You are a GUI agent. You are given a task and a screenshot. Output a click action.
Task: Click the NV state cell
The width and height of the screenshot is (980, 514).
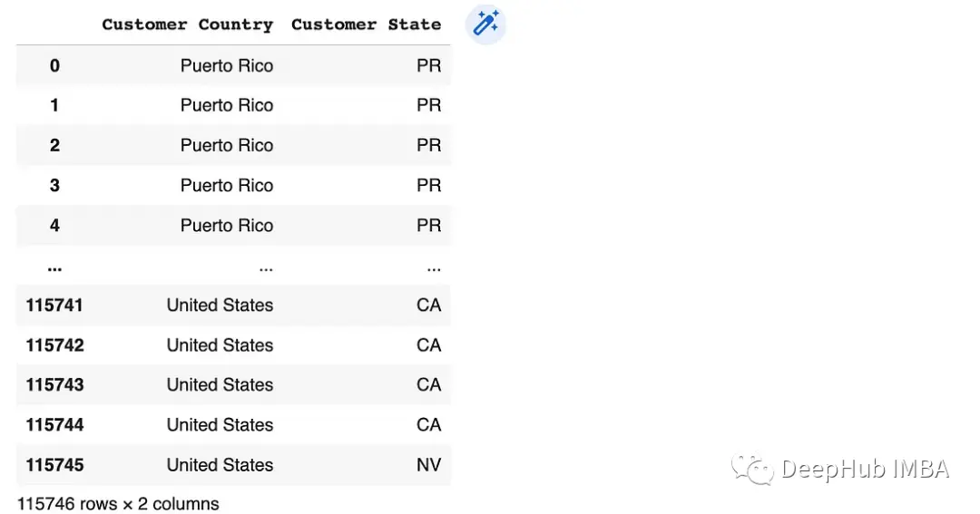428,465
